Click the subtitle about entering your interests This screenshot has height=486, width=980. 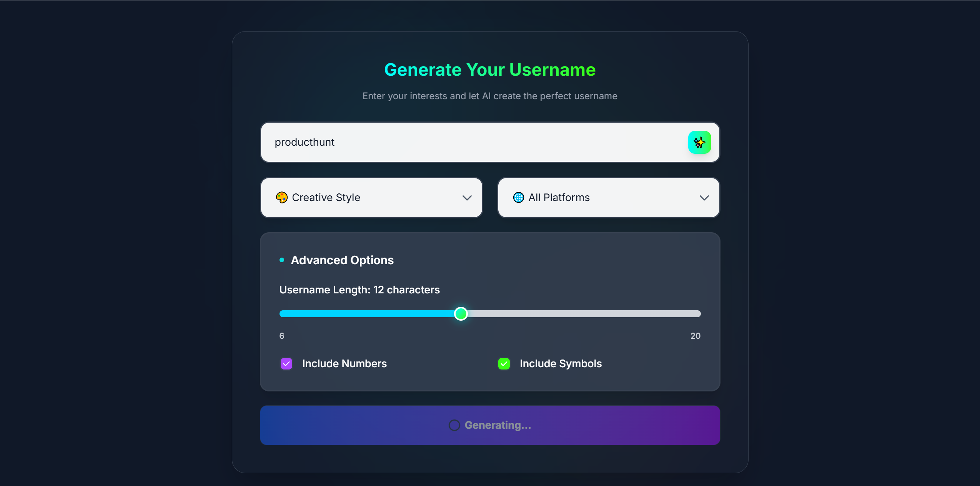[x=490, y=96]
